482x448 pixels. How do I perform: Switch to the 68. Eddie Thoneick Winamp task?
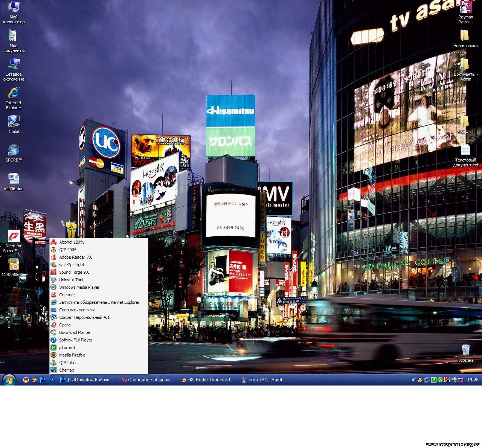208,380
